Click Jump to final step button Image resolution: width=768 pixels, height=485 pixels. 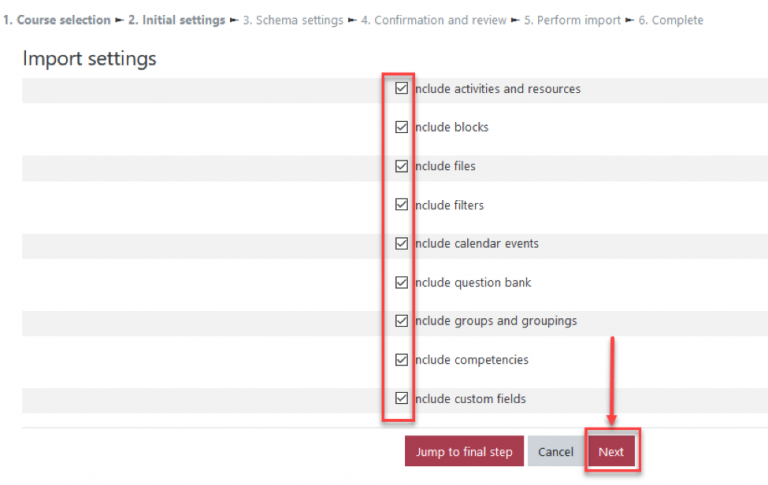(464, 451)
